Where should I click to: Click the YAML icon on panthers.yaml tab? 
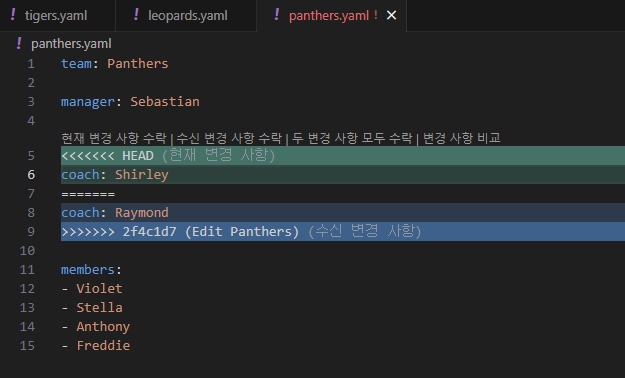[277, 15]
